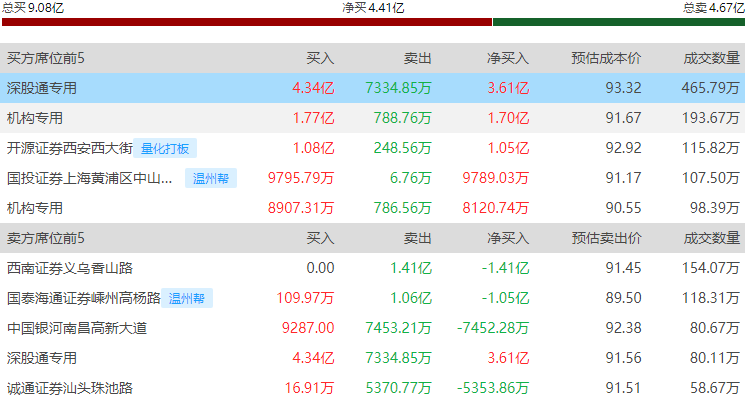Click the 89.50 estimated sell price
Viewport: 745px width, 398px height.
coord(623,298)
